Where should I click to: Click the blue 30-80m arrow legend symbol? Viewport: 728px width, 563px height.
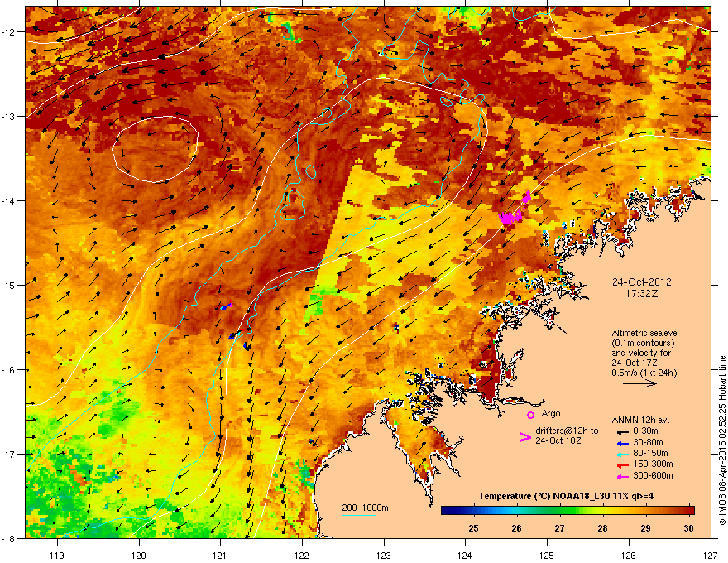click(x=623, y=443)
